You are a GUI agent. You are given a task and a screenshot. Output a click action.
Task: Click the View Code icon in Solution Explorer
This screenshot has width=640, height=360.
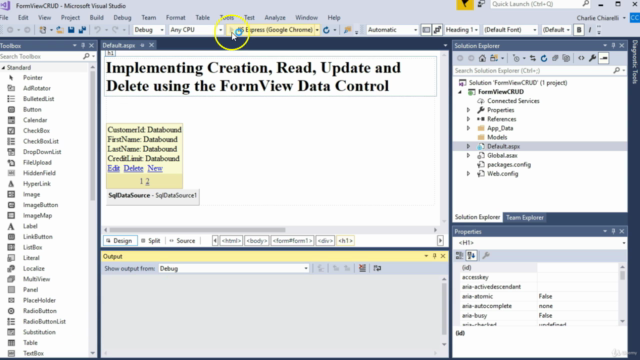click(x=581, y=58)
